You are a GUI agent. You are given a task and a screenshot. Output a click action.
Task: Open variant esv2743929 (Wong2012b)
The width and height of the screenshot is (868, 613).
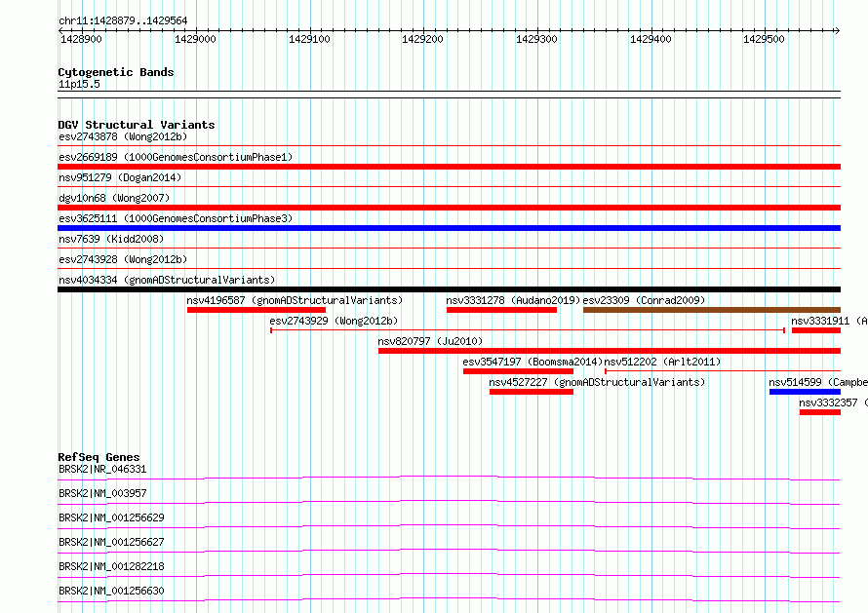(x=334, y=321)
